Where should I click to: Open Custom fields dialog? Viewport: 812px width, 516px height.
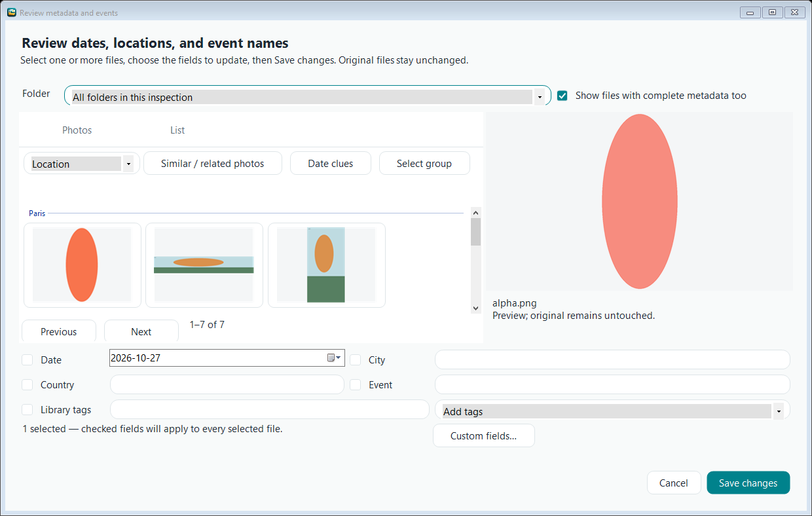click(x=484, y=436)
